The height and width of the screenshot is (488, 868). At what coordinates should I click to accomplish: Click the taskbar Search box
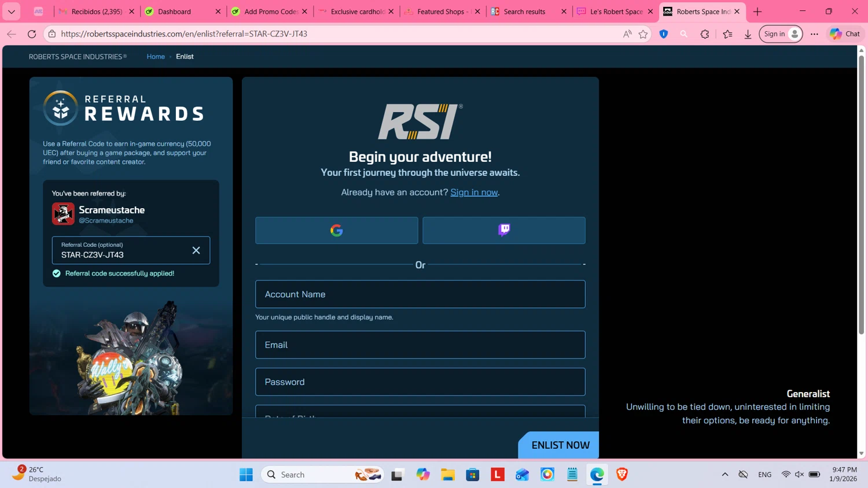(x=323, y=475)
